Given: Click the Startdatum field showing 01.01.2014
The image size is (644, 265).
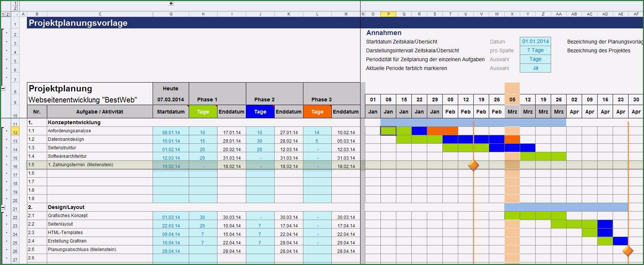Looking at the screenshot, I should 535,42.
